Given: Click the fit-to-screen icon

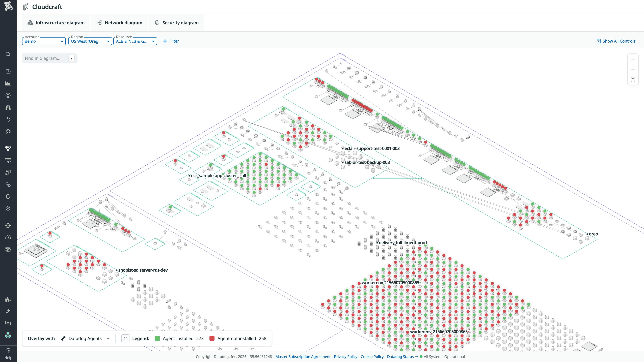Looking at the screenshot, I should point(633,79).
